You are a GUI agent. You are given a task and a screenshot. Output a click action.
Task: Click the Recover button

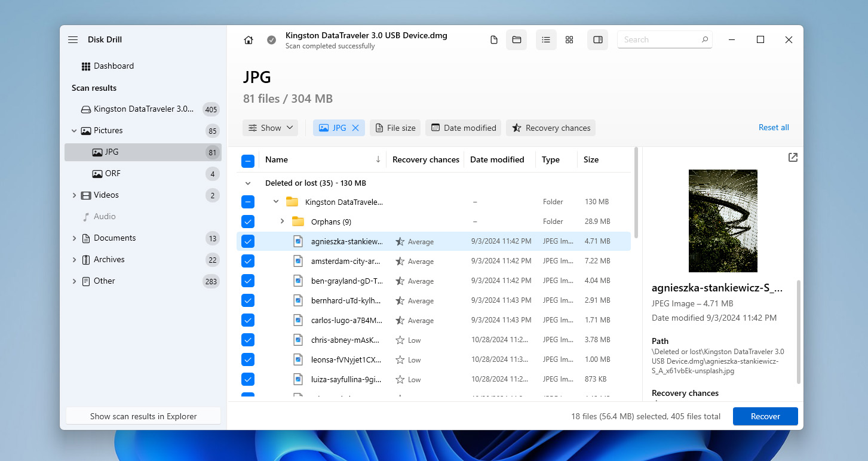click(x=765, y=416)
